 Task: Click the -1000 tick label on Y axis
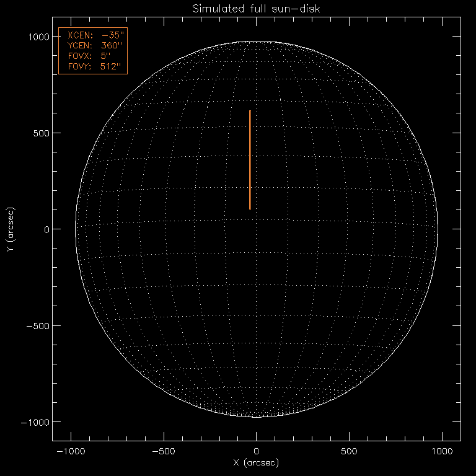click(36, 421)
